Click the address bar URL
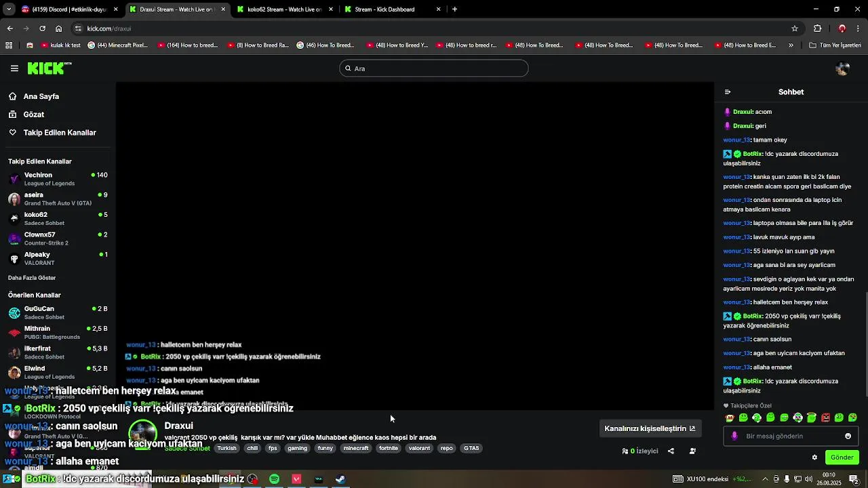This screenshot has width=868, height=488. [109, 28]
